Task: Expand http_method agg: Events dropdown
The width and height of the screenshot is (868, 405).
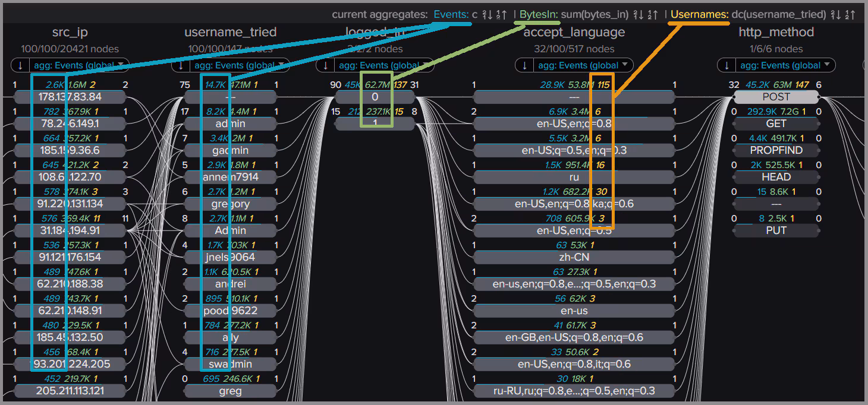Action: (x=784, y=65)
